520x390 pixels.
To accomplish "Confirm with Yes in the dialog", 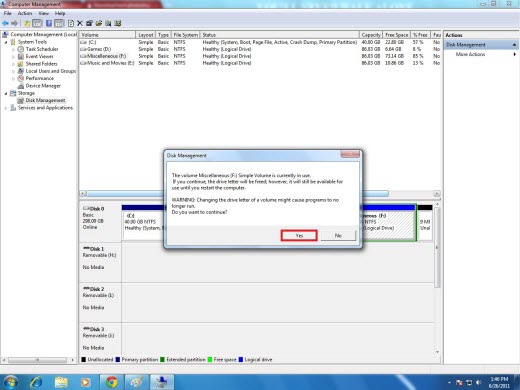I will 299,236.
